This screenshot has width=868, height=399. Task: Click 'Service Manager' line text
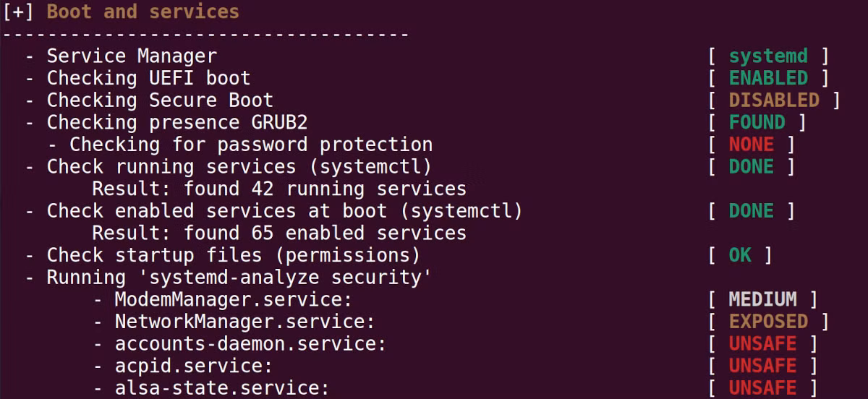coord(132,56)
